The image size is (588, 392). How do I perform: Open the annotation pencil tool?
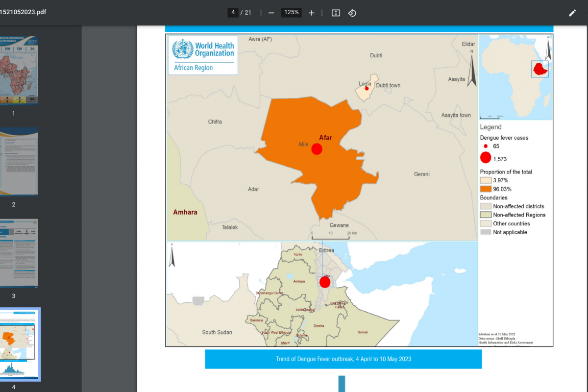(x=572, y=13)
